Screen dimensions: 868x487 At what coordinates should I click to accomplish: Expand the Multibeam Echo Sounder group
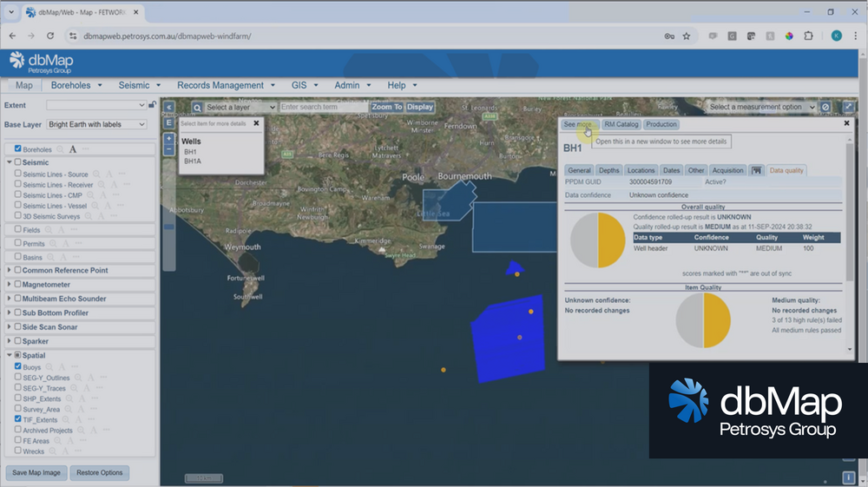pos(9,299)
